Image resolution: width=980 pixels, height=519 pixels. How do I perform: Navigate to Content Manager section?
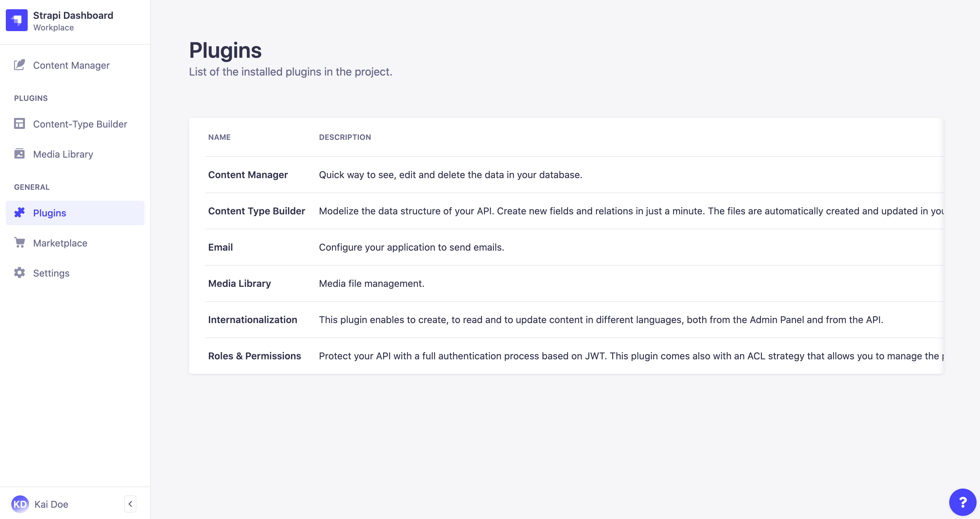click(x=71, y=65)
